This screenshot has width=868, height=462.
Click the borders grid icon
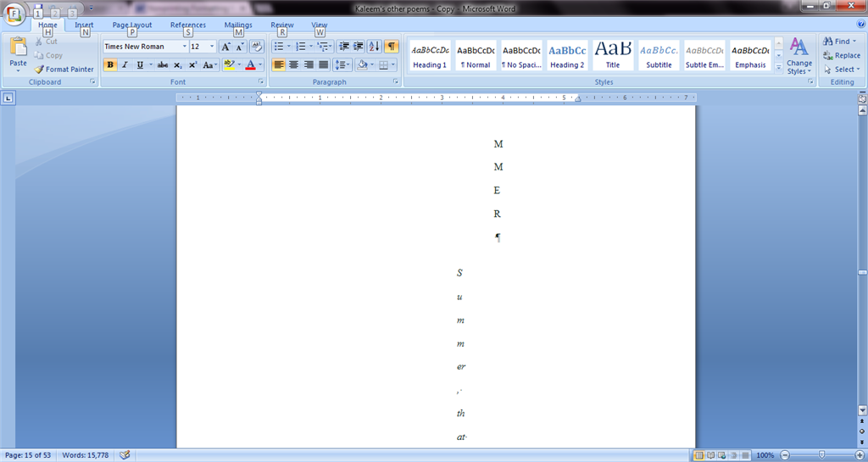383,64
